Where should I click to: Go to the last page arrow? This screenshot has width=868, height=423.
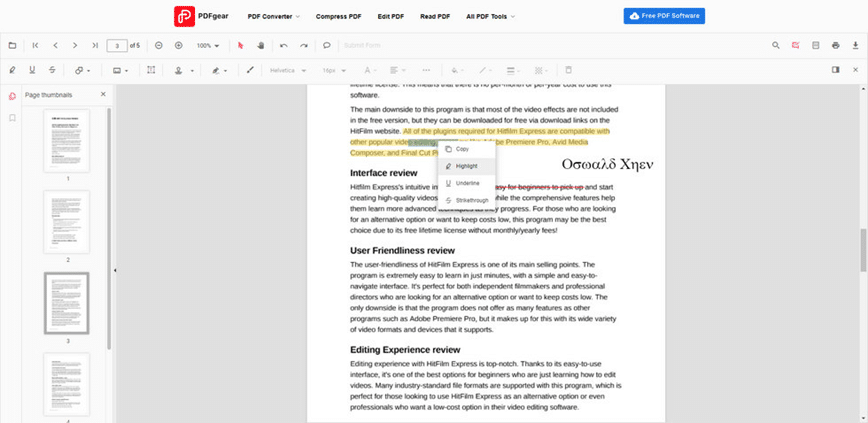click(95, 45)
